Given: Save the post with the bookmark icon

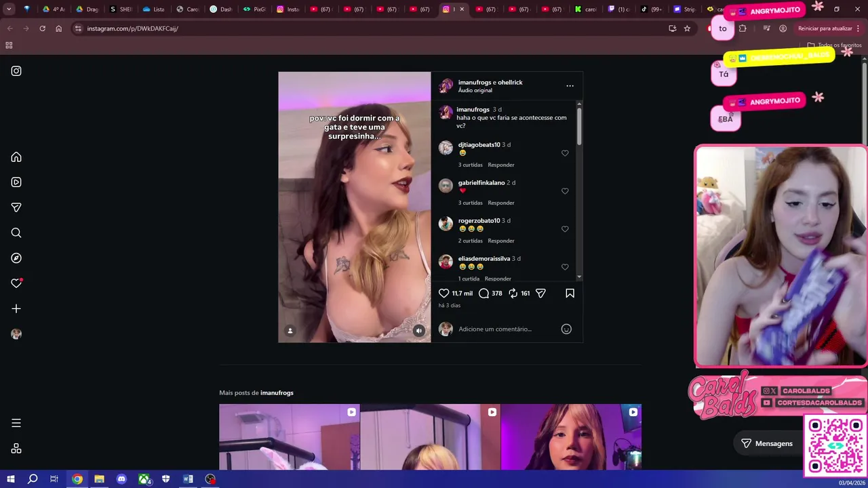Looking at the screenshot, I should pyautogui.click(x=570, y=293).
